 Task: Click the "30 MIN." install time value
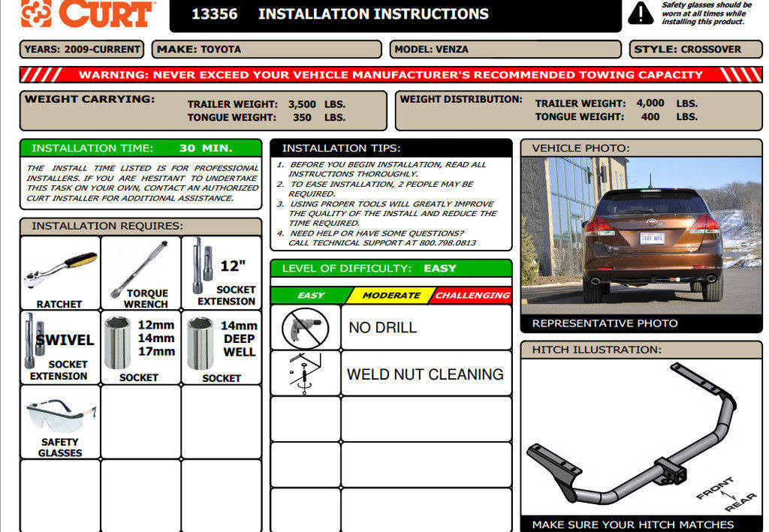(206, 148)
